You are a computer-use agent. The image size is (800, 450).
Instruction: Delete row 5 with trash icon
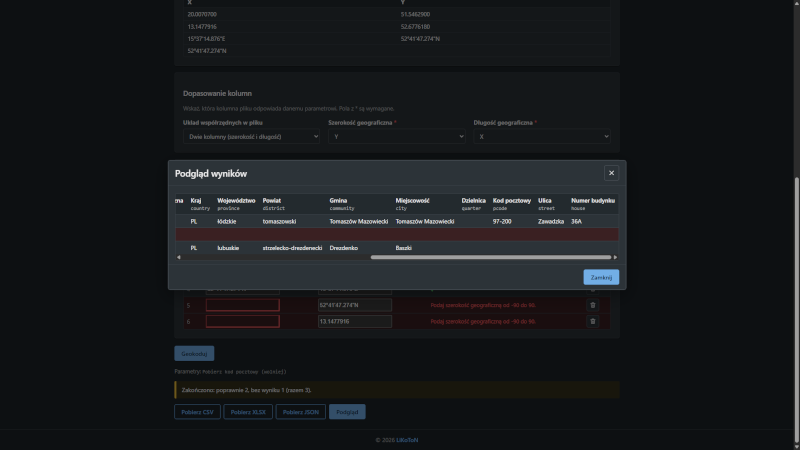[592, 305]
